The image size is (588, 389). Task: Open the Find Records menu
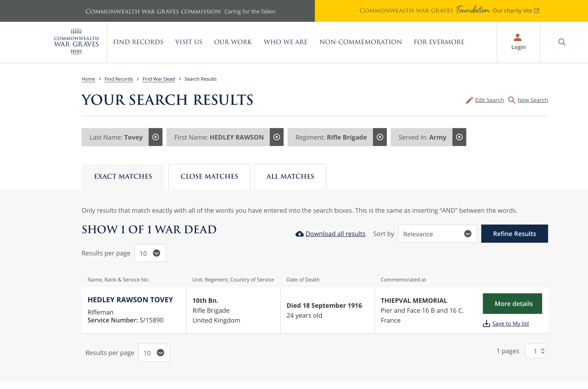tap(138, 42)
